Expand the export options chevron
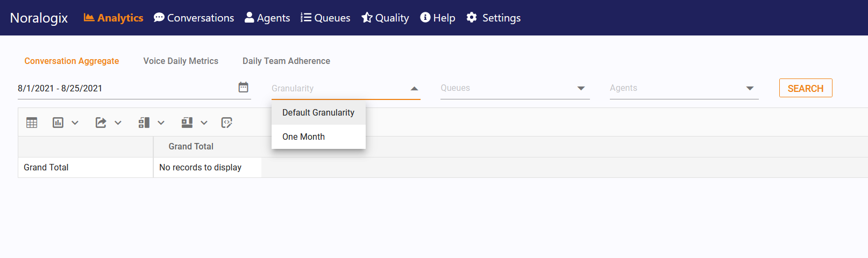This screenshot has width=868, height=258. [118, 123]
